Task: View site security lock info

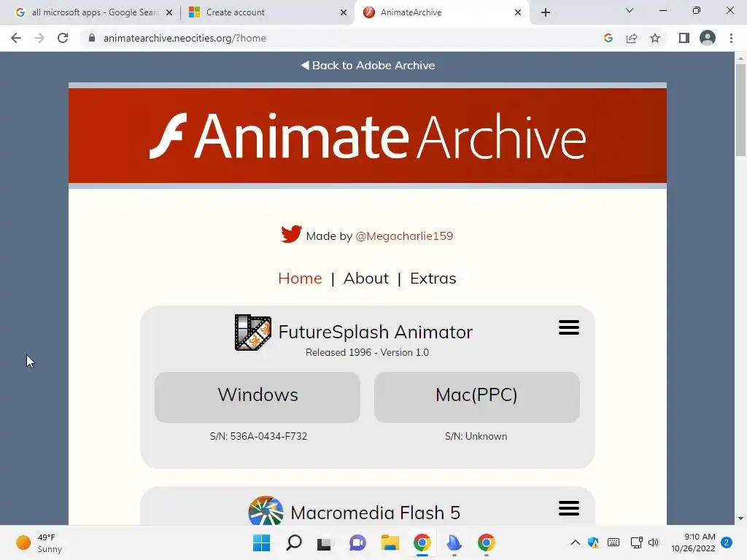Action: pos(92,38)
